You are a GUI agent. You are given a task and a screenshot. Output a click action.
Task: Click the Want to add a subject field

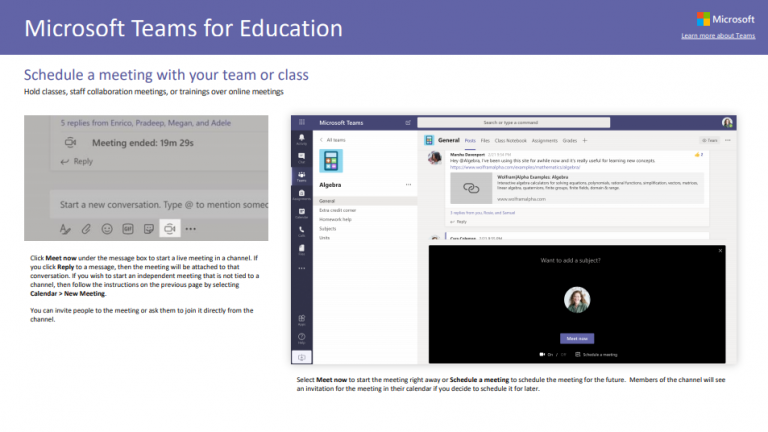[x=570, y=261]
